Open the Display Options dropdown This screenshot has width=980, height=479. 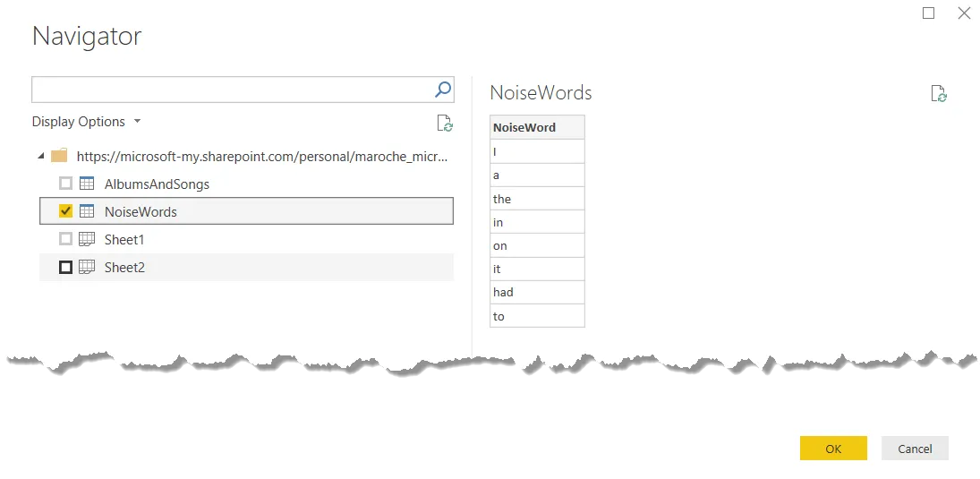click(x=86, y=121)
